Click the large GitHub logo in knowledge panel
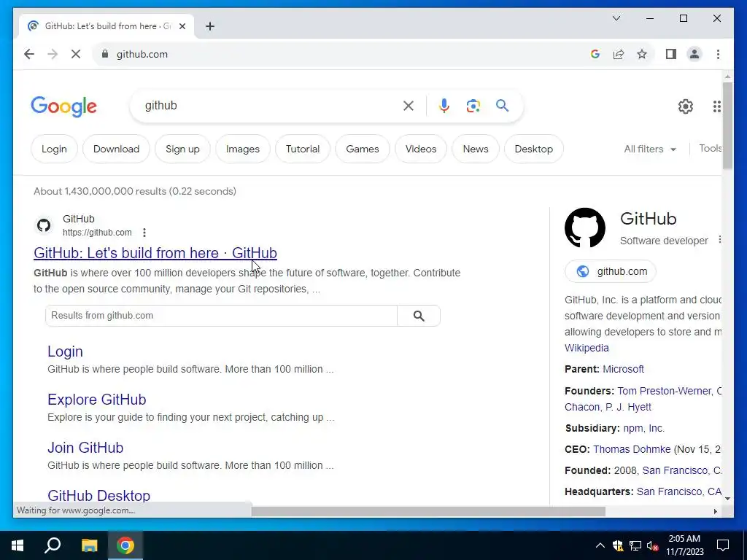The height and width of the screenshot is (560, 747). click(x=585, y=227)
